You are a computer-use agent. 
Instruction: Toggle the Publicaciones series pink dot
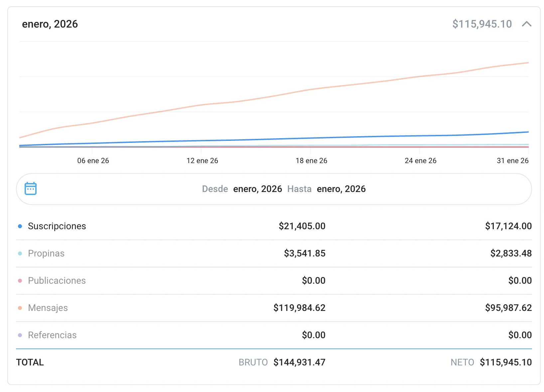[x=20, y=281]
